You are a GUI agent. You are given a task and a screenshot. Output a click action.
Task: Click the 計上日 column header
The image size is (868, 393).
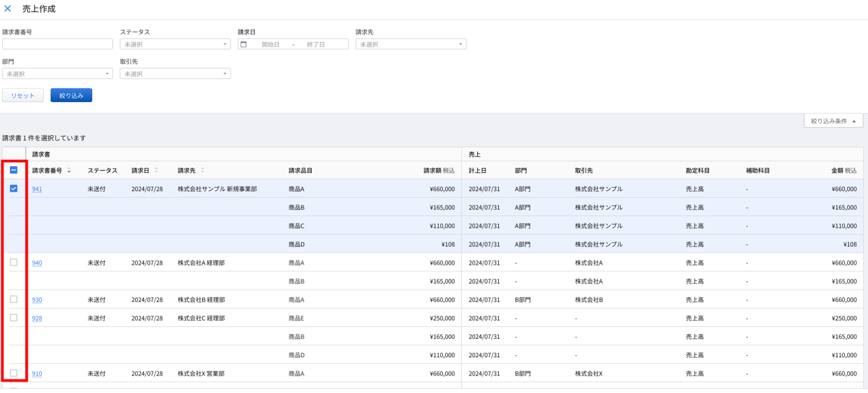[x=477, y=171]
